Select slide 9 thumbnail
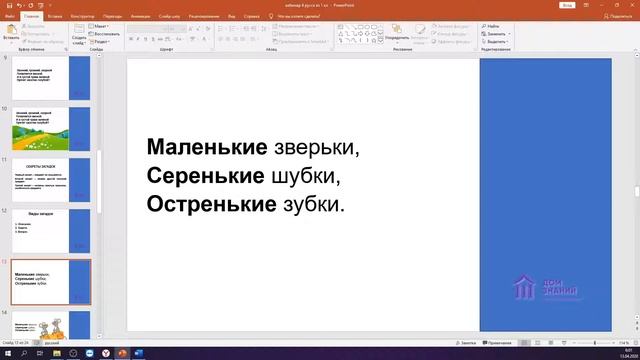The image size is (640, 360). (x=51, y=78)
